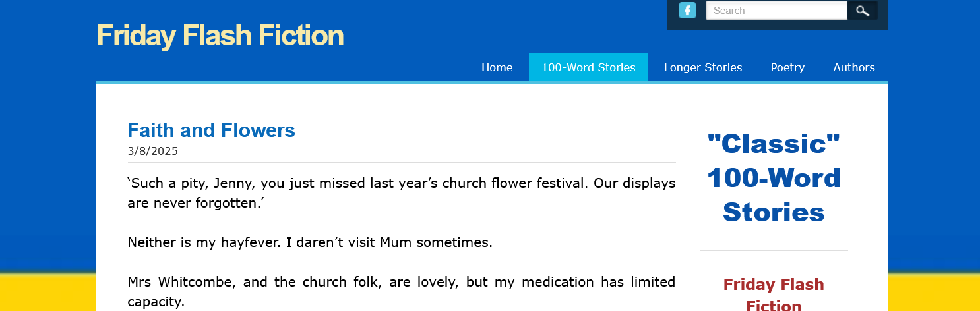Open the Faith and Flowers story title
This screenshot has height=311, width=980.
pos(211,130)
